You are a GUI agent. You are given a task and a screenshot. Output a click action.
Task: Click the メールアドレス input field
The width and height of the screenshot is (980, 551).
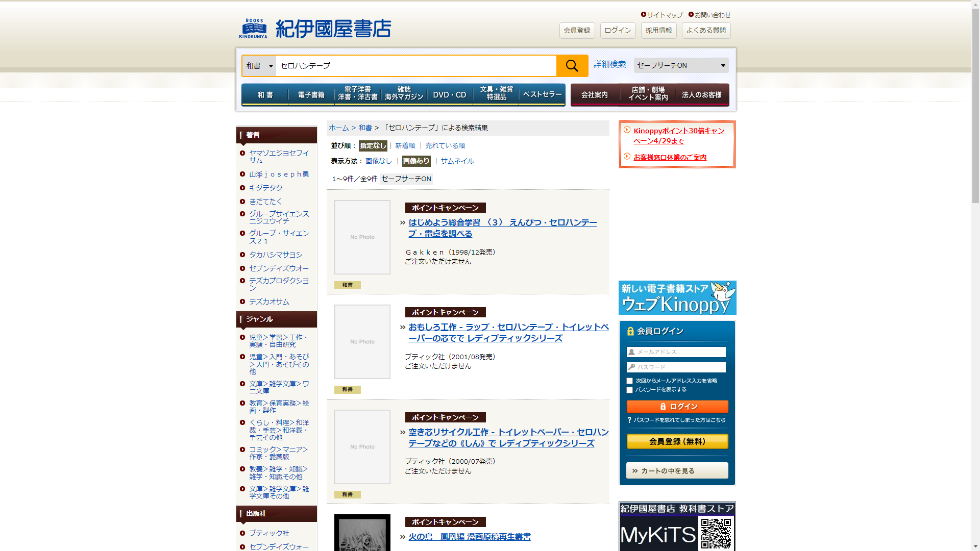677,352
